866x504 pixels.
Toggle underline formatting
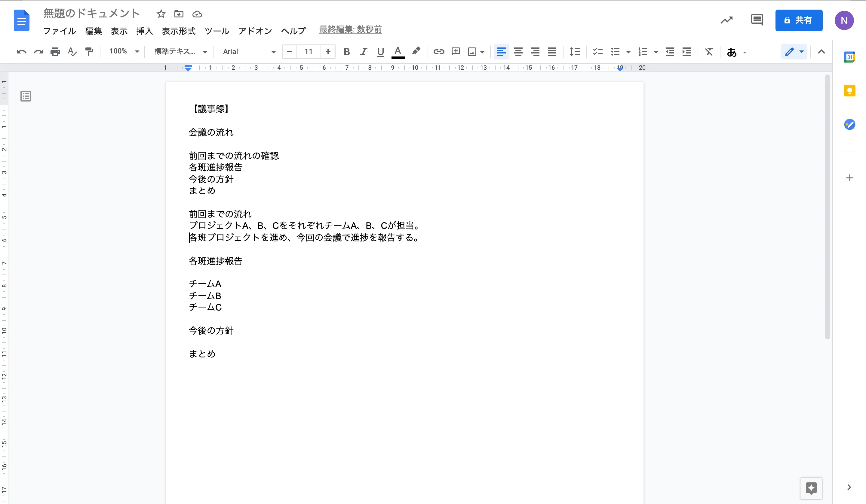380,52
